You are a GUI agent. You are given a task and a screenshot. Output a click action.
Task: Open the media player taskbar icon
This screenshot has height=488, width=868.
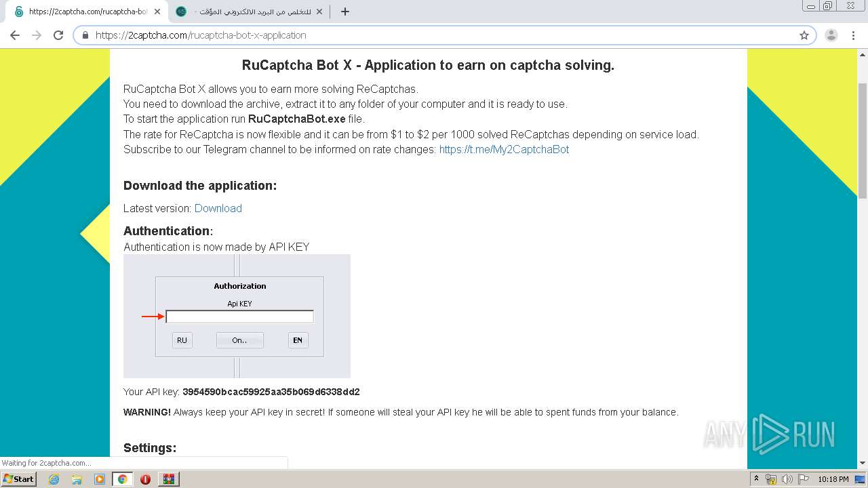[100, 479]
